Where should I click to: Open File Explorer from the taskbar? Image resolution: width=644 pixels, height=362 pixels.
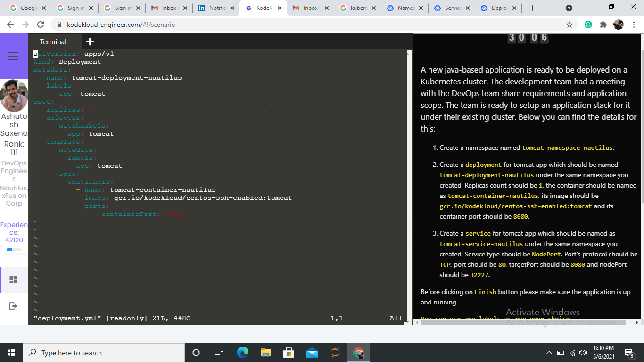266,353
